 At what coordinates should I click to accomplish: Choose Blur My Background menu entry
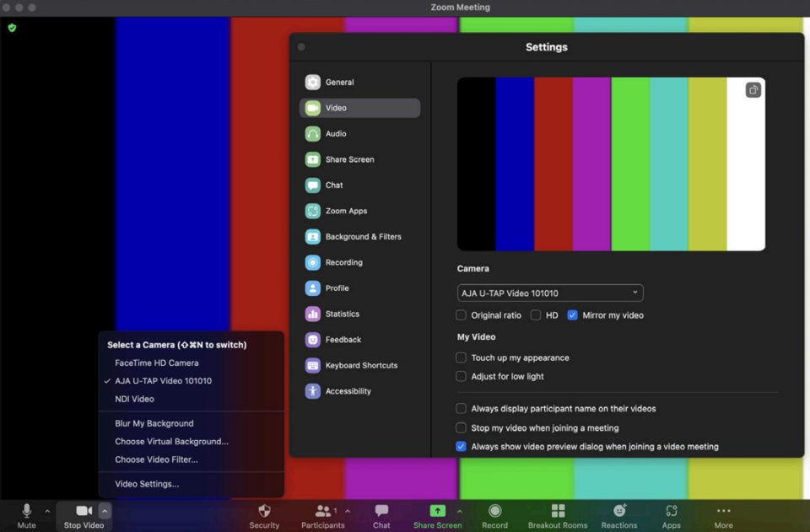tap(154, 423)
